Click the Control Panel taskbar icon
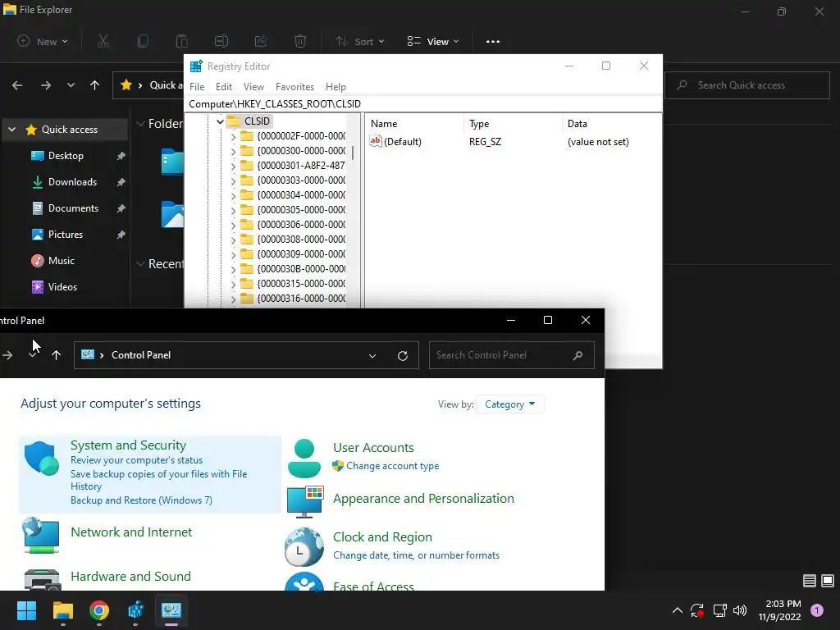Image resolution: width=840 pixels, height=630 pixels. pyautogui.click(x=171, y=610)
